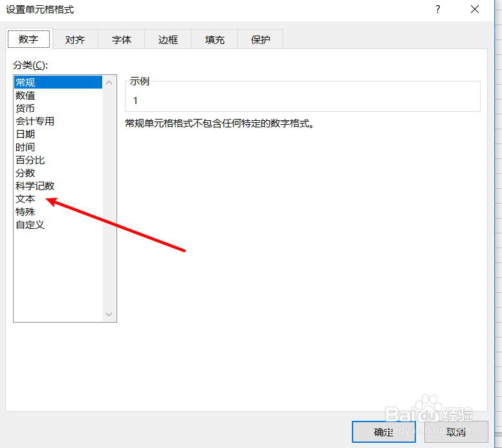The width and height of the screenshot is (502, 448).
Task: Switch to the 数字 tab
Action: pos(29,39)
